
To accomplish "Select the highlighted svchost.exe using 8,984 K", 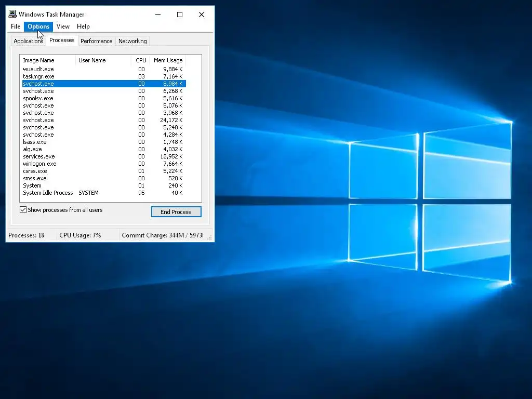I will pos(103,84).
